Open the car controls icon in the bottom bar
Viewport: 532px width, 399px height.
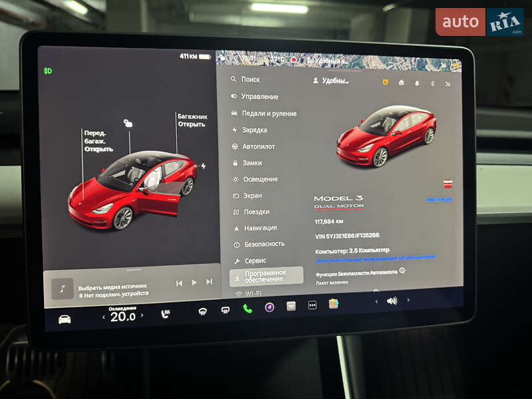click(x=65, y=319)
